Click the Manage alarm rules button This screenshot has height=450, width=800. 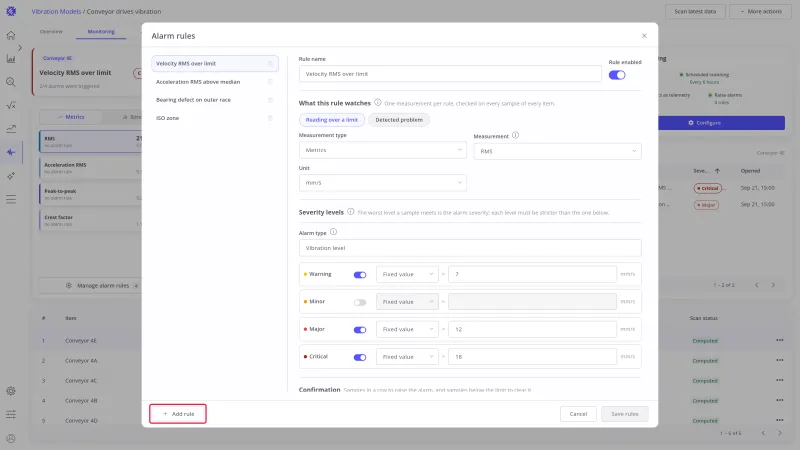click(x=91, y=286)
